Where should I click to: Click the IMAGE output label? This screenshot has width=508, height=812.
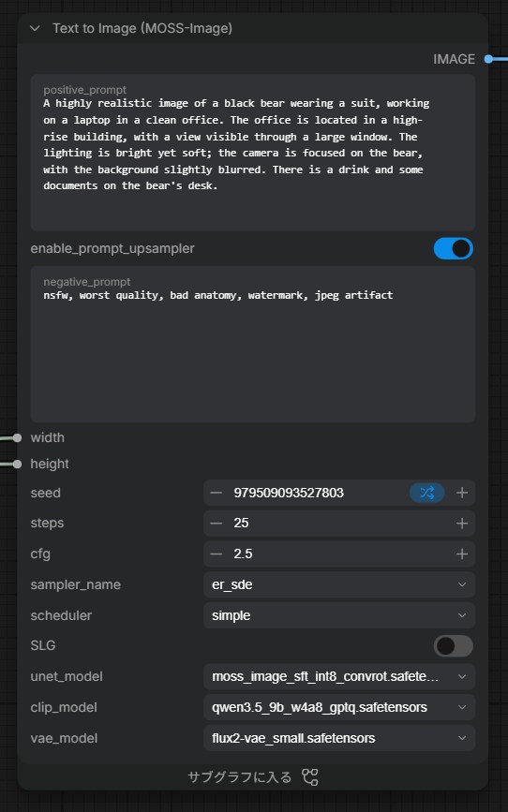click(x=454, y=59)
